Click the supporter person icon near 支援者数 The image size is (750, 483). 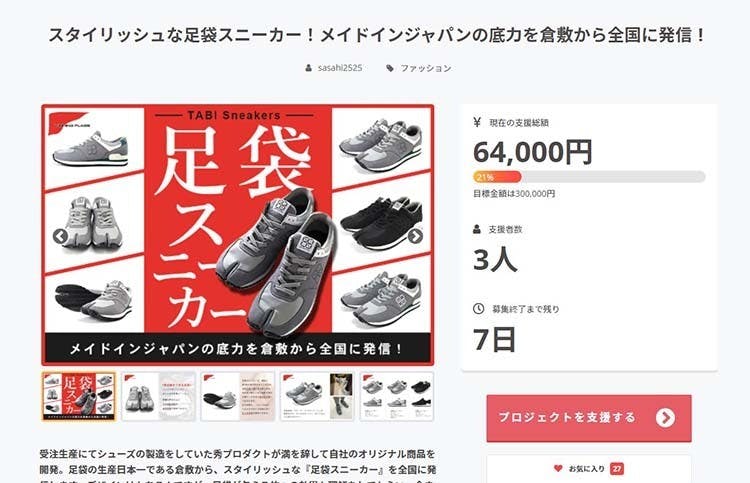[x=477, y=229]
